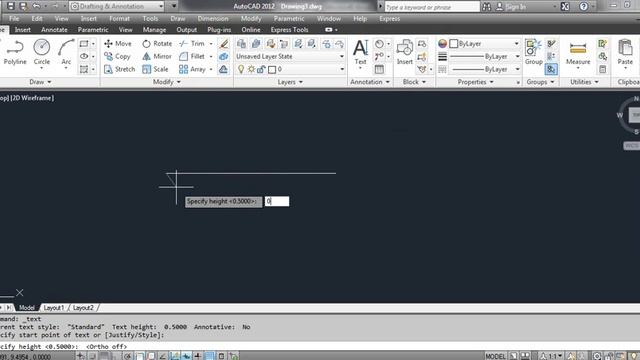Open Layer Properties manager icon
This screenshot has width=640, height=360.
pyautogui.click(x=241, y=44)
